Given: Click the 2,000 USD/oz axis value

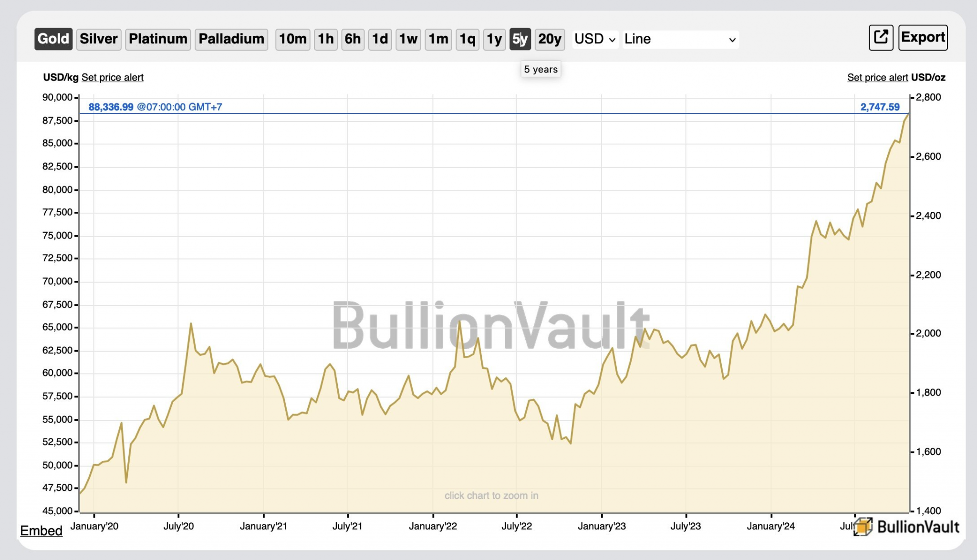Looking at the screenshot, I should point(928,333).
